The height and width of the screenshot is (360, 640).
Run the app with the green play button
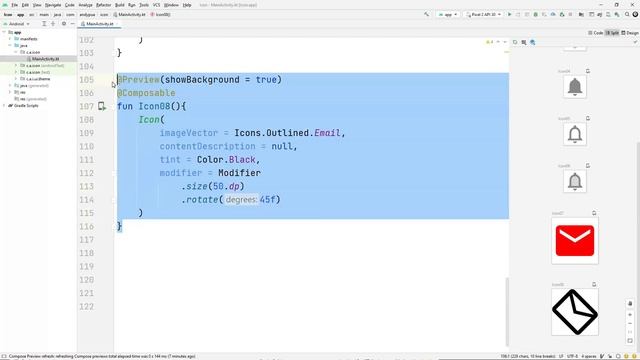point(509,14)
